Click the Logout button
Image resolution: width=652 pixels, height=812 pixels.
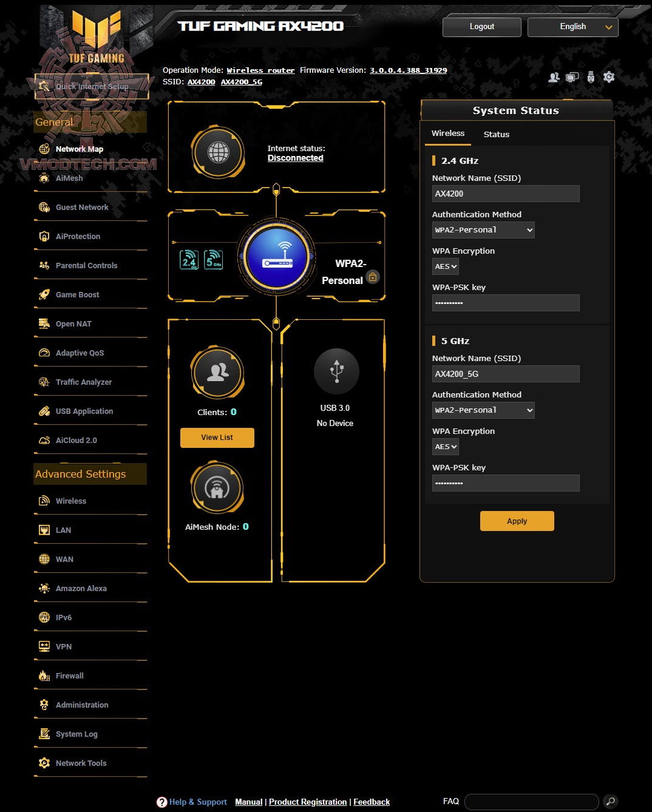pyautogui.click(x=482, y=27)
